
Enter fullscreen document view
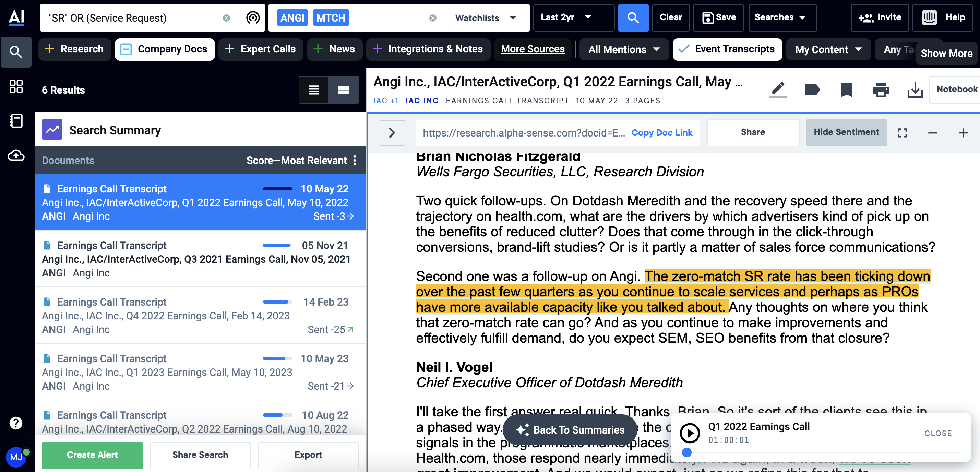[902, 133]
